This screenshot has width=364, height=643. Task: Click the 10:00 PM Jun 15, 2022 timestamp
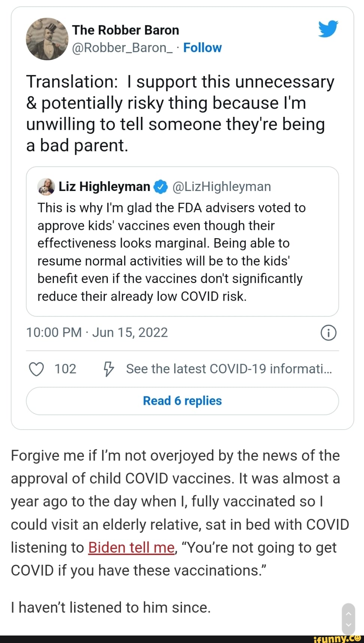click(x=97, y=333)
